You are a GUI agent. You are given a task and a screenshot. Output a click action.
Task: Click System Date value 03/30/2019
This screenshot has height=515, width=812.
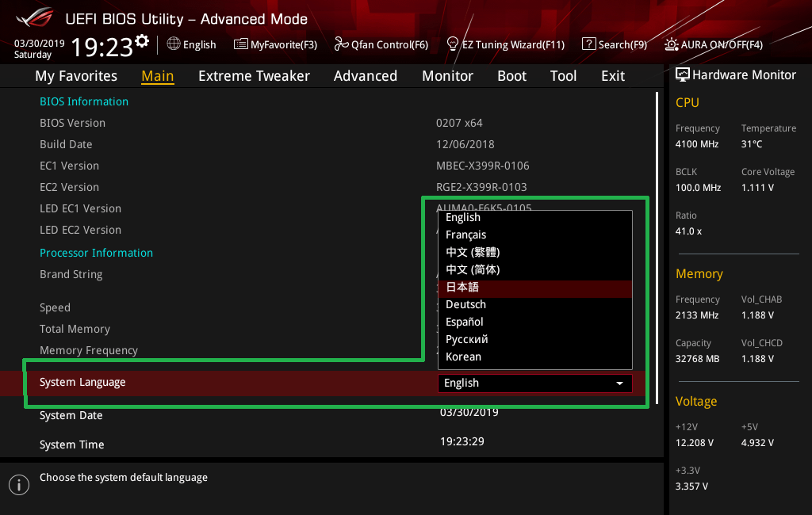coord(469,413)
